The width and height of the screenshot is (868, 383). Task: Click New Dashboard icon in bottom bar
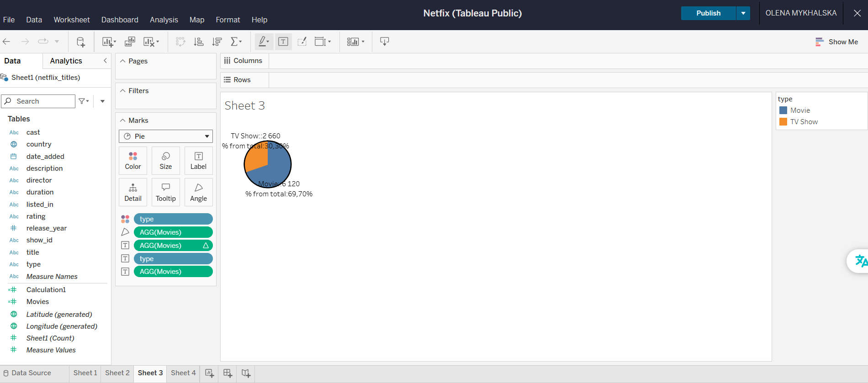[x=228, y=373]
